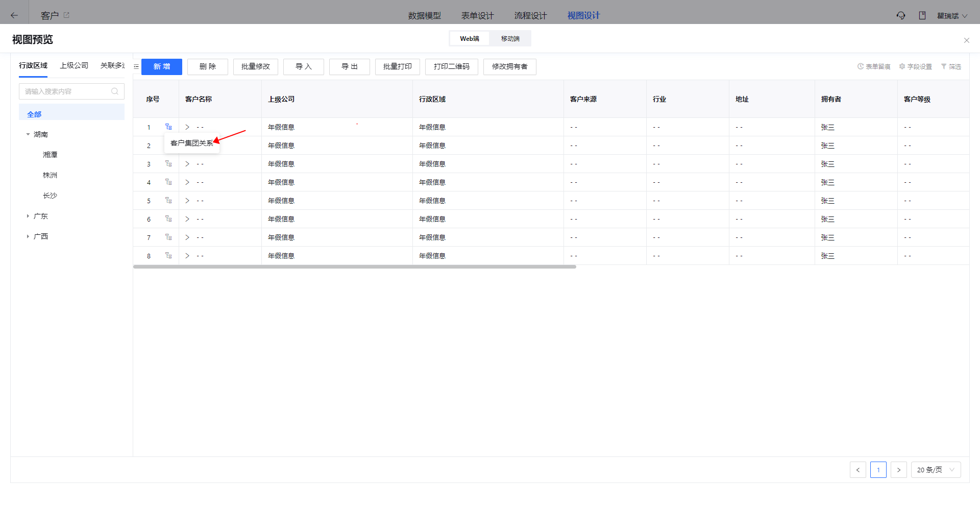Expand row 5 customer name chevron
Screen dimensions: 980x507
tap(187, 201)
